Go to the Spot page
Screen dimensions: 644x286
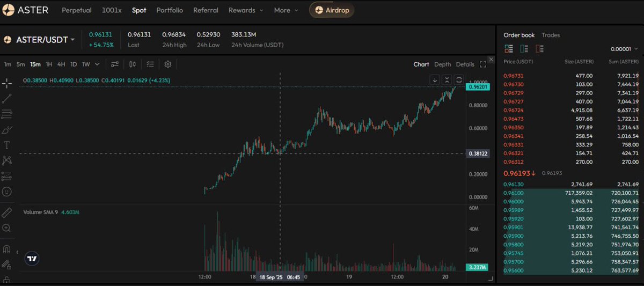click(x=139, y=10)
